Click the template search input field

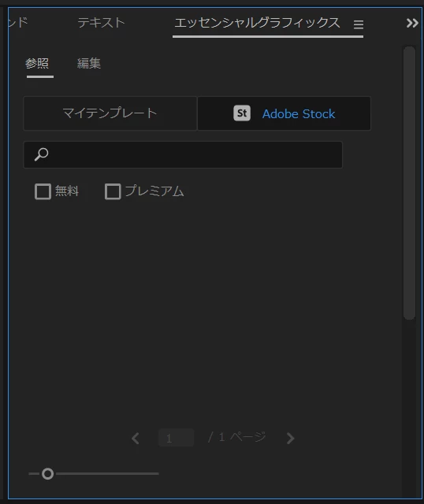click(183, 154)
